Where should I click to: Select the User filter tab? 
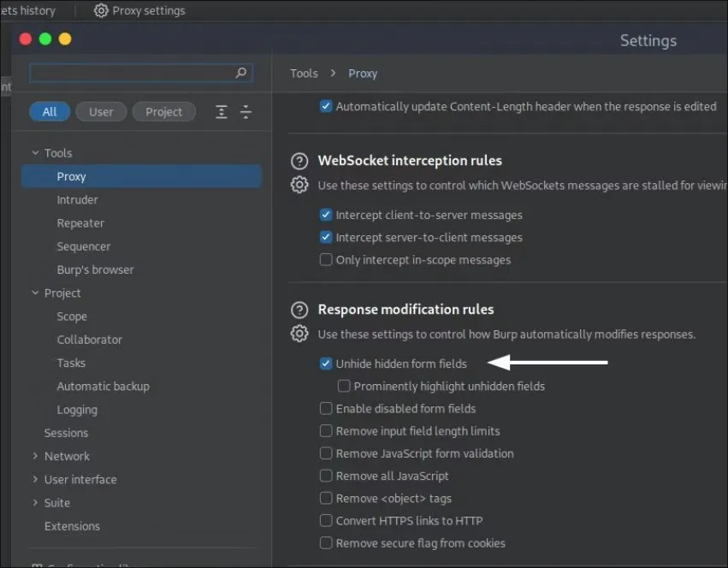coord(101,112)
